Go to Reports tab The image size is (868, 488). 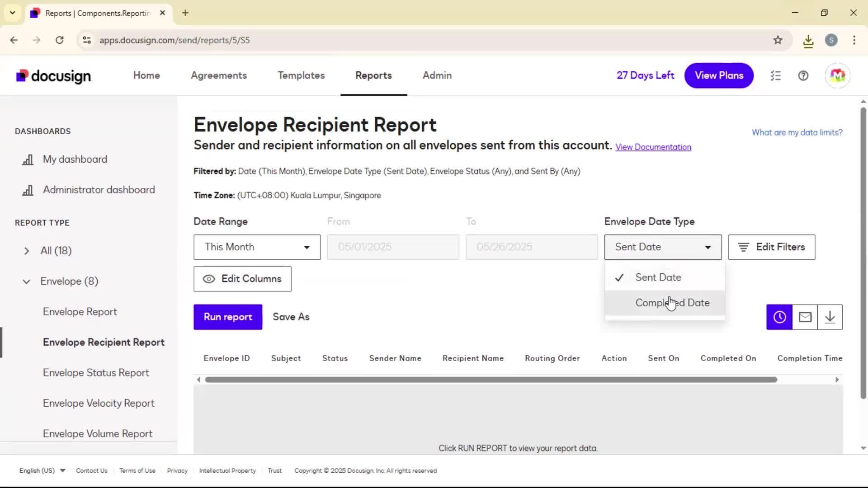pos(373,75)
